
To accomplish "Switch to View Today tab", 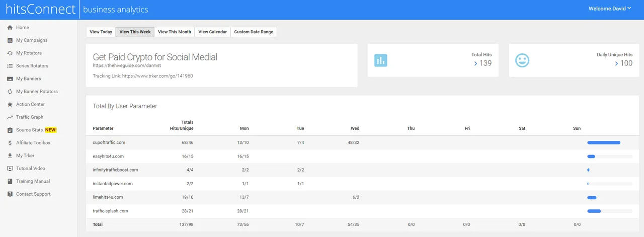I will tap(101, 32).
